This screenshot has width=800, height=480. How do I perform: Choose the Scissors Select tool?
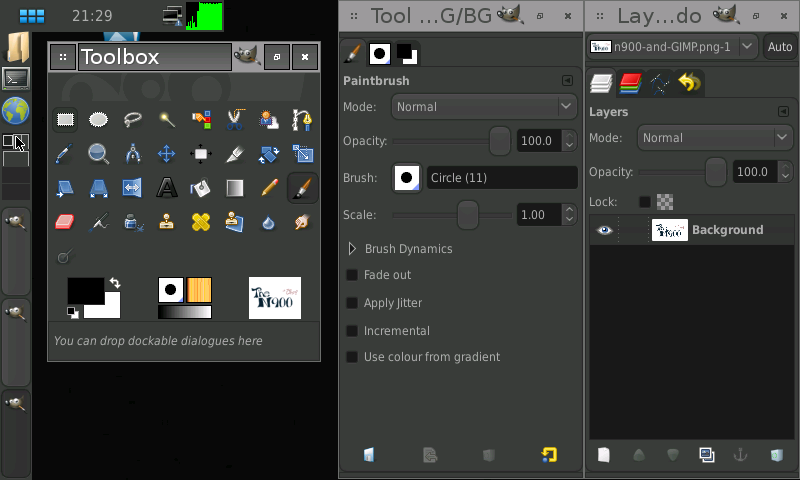(x=235, y=120)
